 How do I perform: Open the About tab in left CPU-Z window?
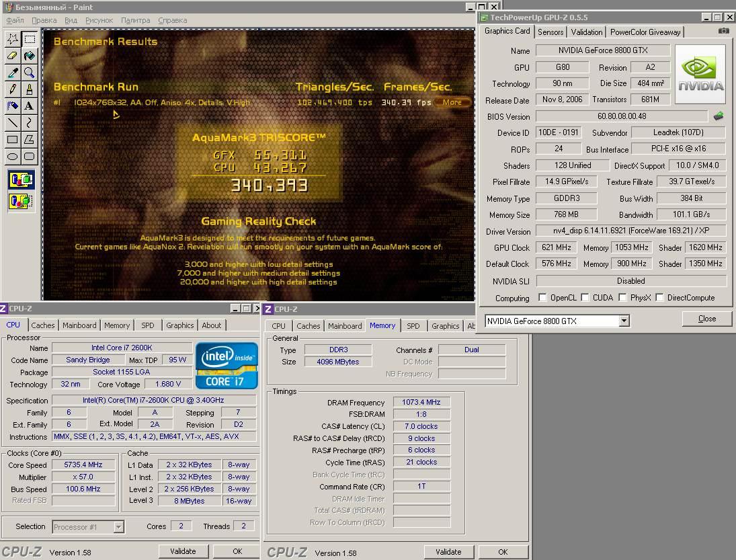[211, 325]
